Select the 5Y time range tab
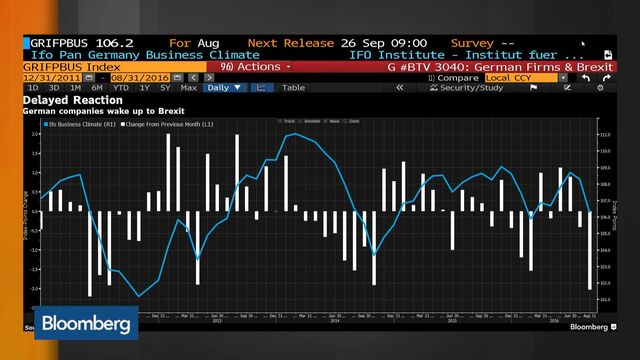Viewport: 640px width, 360px height. click(165, 88)
